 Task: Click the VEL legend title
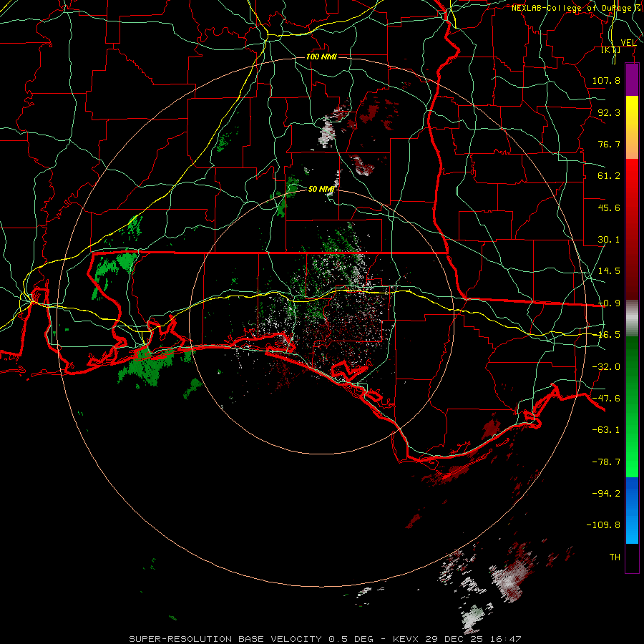tap(628, 43)
